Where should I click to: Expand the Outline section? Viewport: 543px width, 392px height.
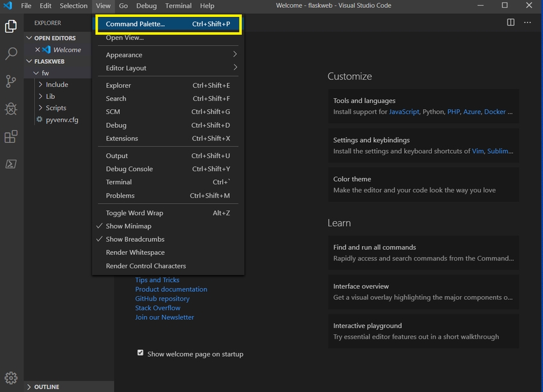tap(46, 387)
